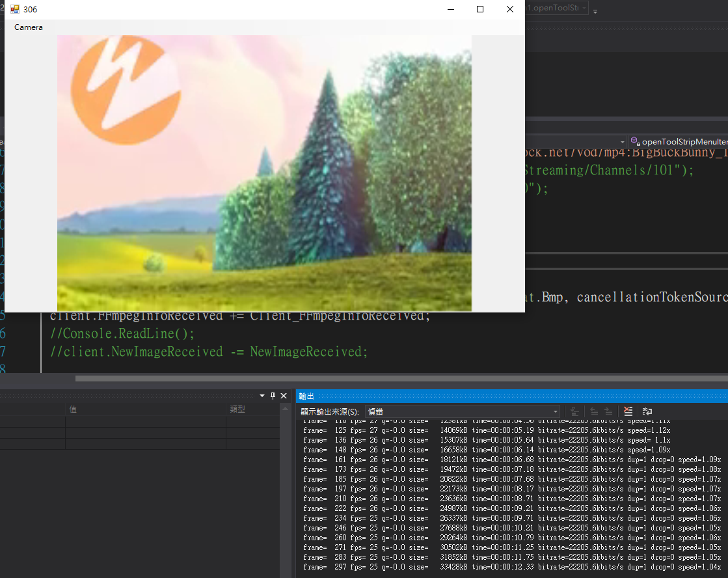
Task: Open the 顯示輸出來源 dropdown showing 偵錯
Action: pyautogui.click(x=463, y=411)
